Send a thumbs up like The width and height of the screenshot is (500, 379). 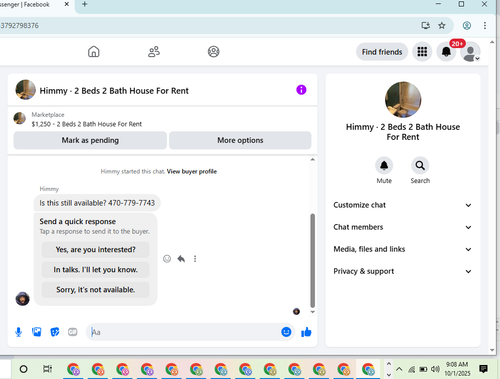(x=306, y=332)
